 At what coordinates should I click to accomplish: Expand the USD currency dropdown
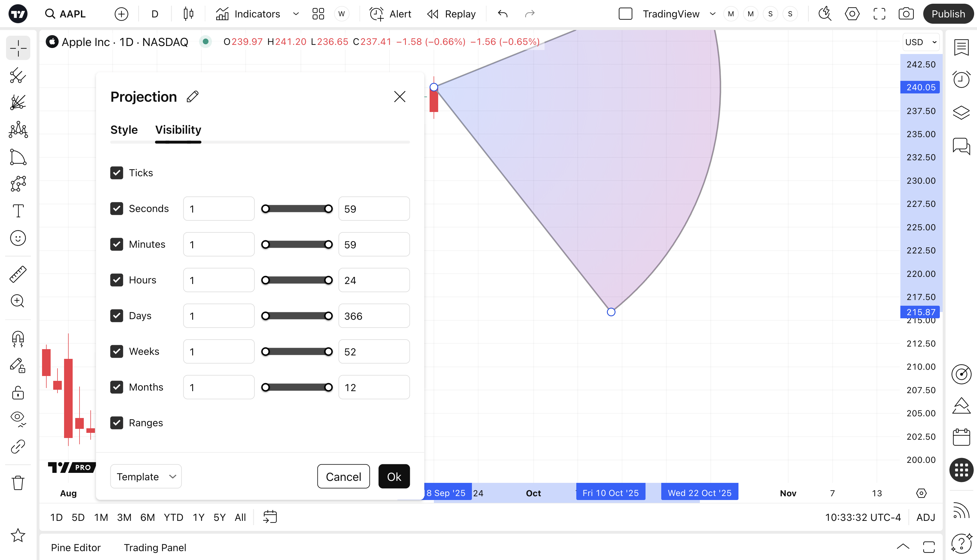[x=921, y=42]
